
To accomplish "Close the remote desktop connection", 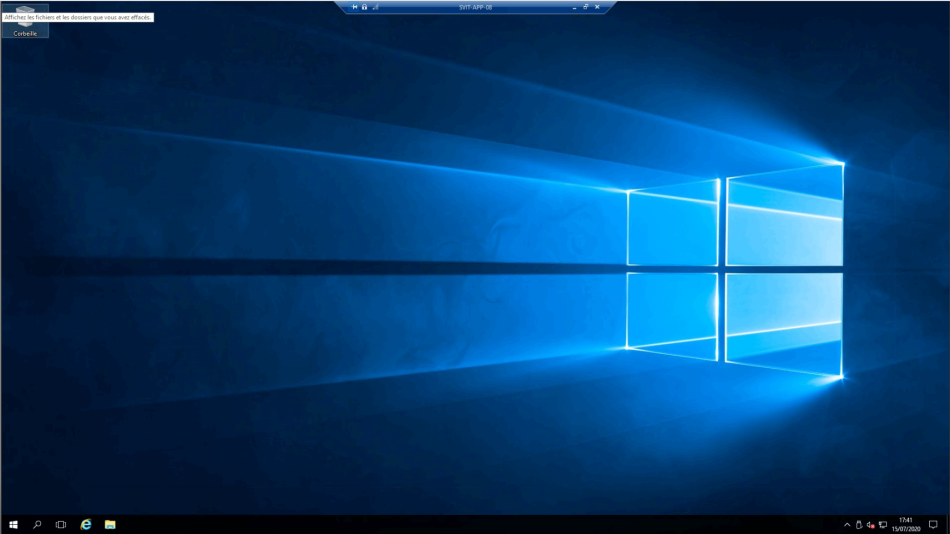I will tap(597, 7).
